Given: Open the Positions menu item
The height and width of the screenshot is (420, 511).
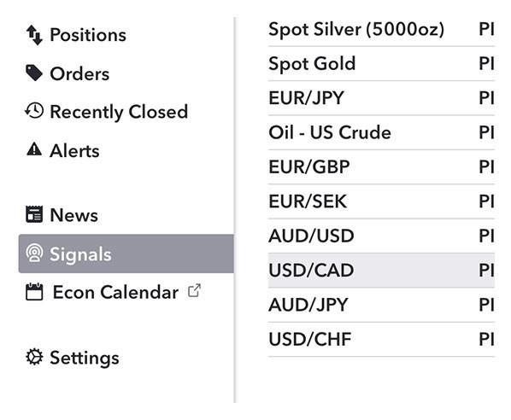Looking at the screenshot, I should [x=77, y=35].
